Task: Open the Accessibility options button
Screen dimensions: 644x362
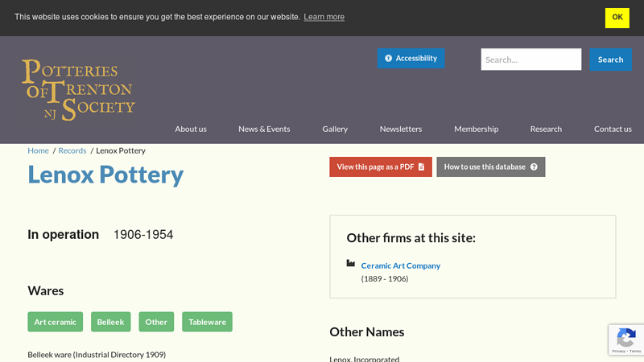Action: [x=411, y=58]
